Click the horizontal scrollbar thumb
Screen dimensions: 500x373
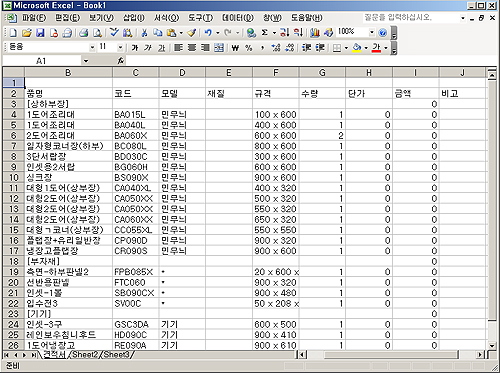point(391,355)
